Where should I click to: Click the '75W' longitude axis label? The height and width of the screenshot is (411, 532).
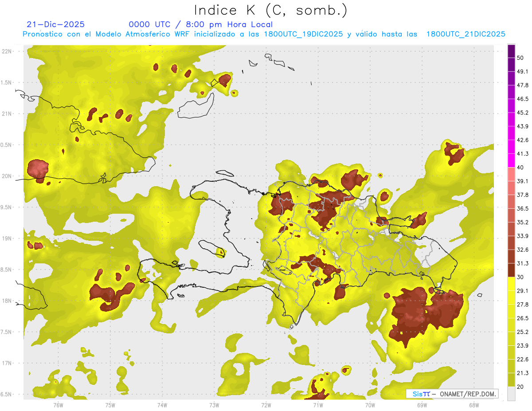point(110,405)
